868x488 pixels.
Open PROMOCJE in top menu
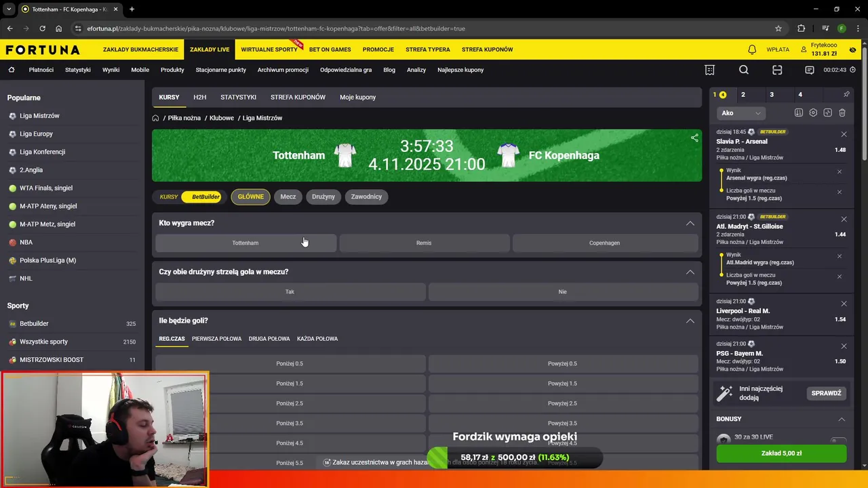(x=378, y=49)
